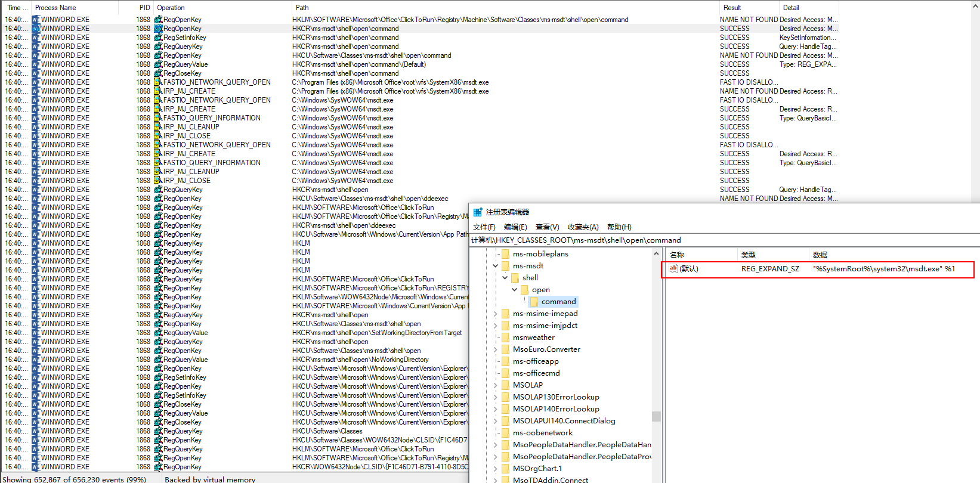
Task: Click REG_EXPAND_SZ type cell of (默认) value
Action: pyautogui.click(x=770, y=269)
